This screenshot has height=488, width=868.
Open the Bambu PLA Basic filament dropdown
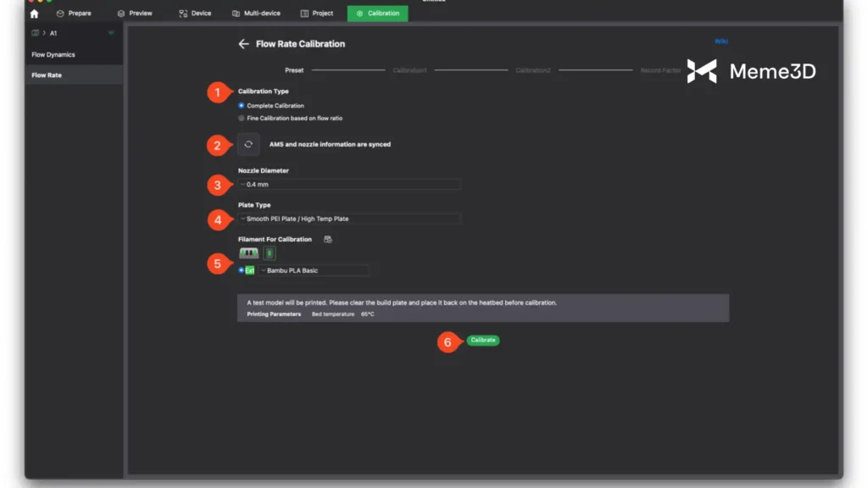click(314, 270)
